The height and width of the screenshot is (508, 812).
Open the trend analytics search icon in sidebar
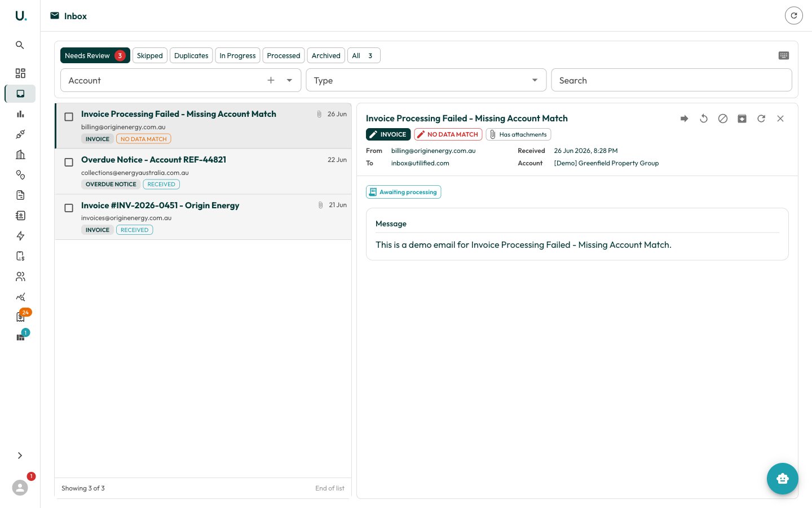(x=20, y=297)
